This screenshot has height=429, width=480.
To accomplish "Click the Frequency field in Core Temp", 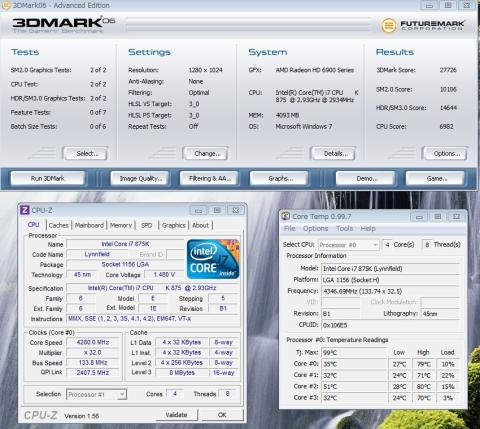I will (390, 291).
